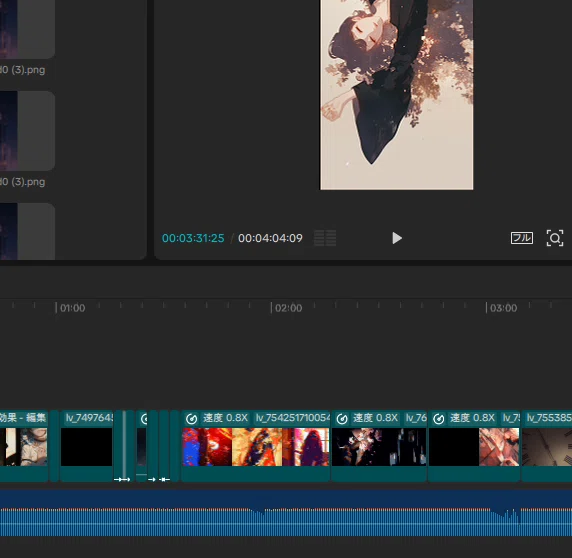This screenshot has width=572, height=558.
Task: Click total duration 00:04:04:09
Action: tap(270, 238)
